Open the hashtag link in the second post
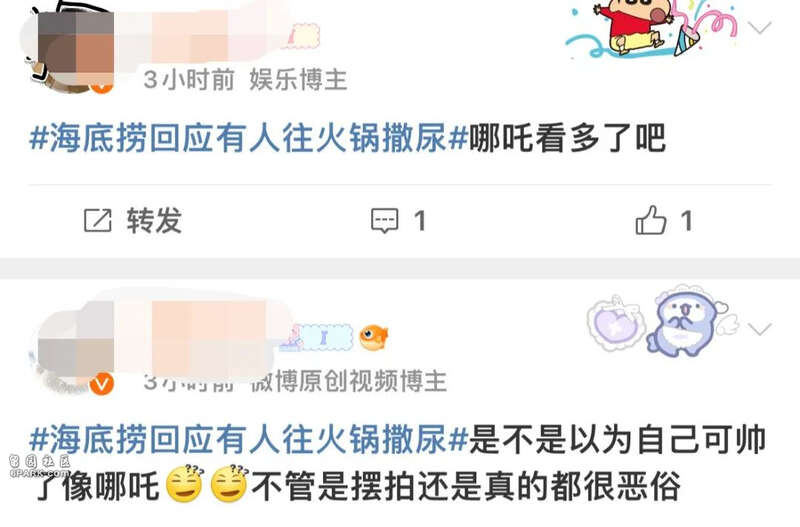800x527 pixels. [248, 439]
